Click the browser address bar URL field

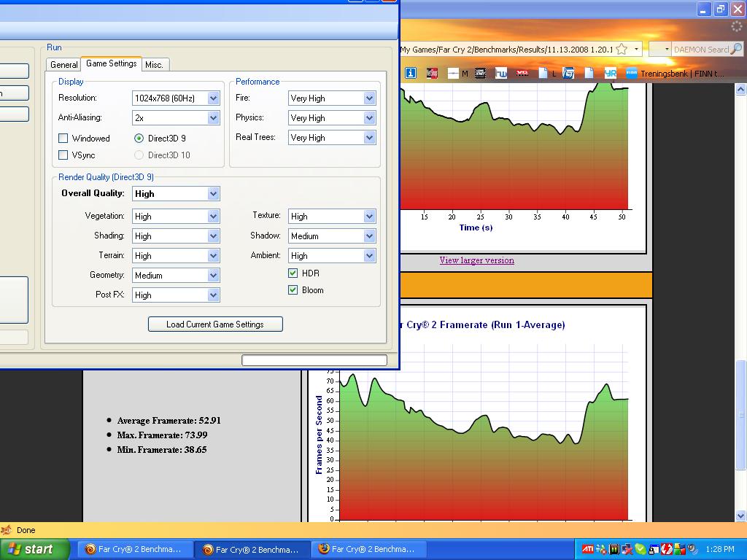pyautogui.click(x=507, y=49)
